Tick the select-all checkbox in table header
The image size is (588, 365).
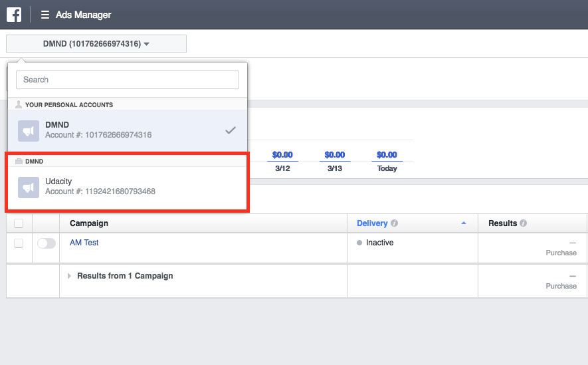pyautogui.click(x=19, y=223)
